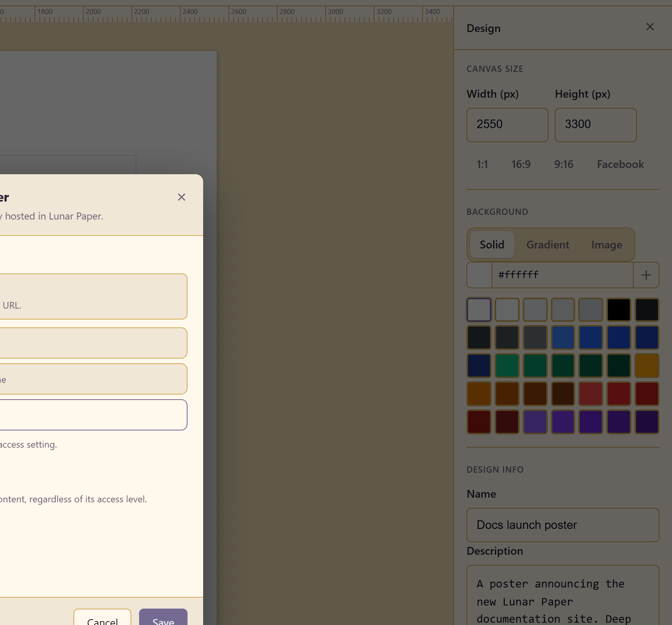Add the custom background color with the plus icon
The height and width of the screenshot is (625, 672).
646,275
